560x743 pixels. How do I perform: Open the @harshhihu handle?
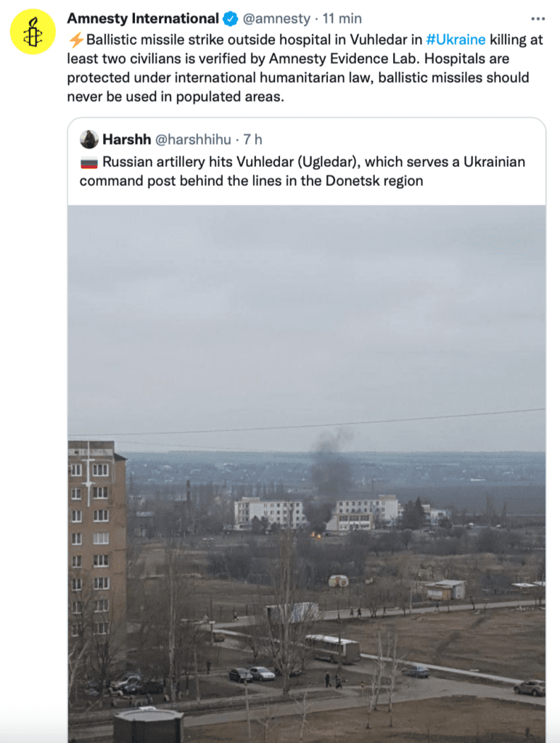click(193, 139)
